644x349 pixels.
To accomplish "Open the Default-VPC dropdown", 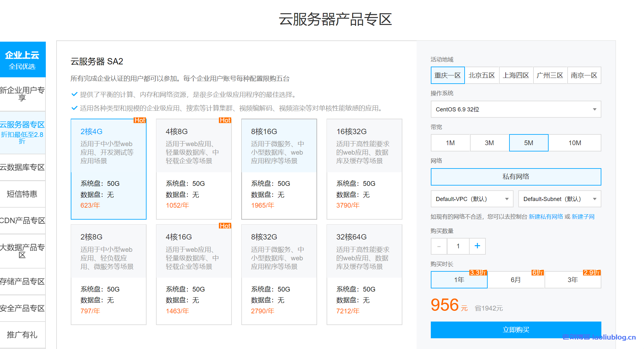I will (x=472, y=199).
